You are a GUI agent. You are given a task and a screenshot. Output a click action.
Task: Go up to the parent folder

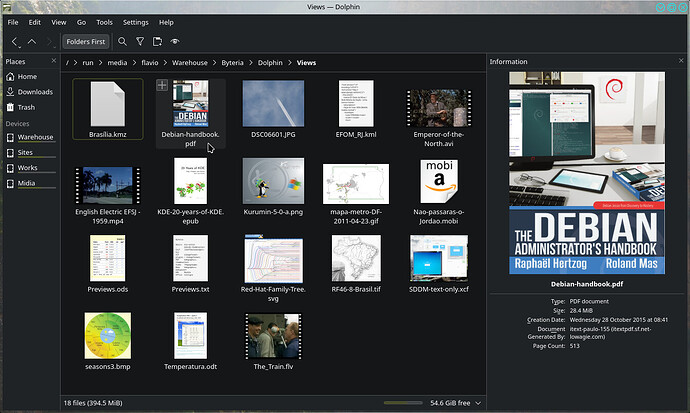click(x=32, y=41)
